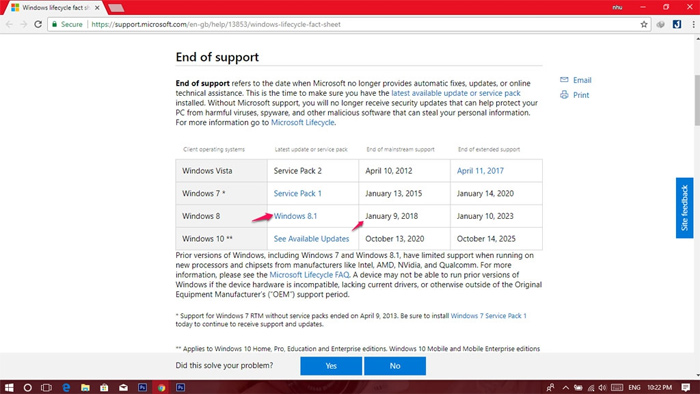Click the green Secure lock icon
The width and height of the screenshot is (700, 394).
(x=54, y=24)
